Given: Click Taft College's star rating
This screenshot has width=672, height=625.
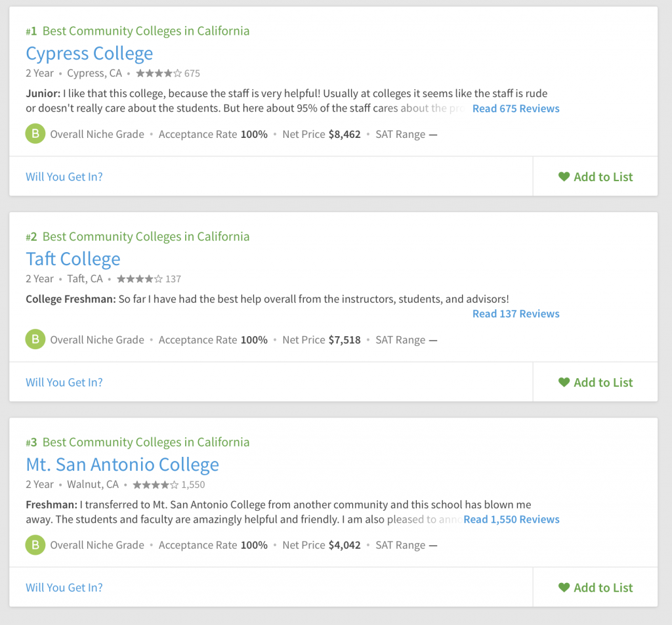Looking at the screenshot, I should [140, 279].
